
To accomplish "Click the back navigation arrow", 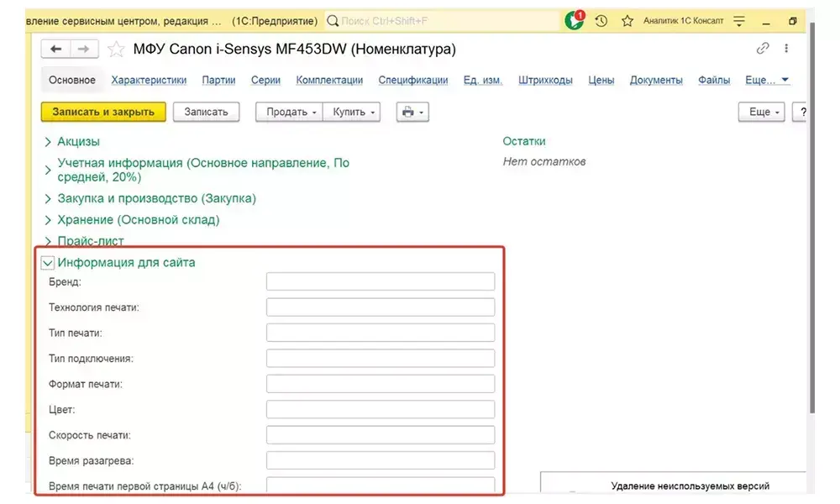I will tap(55, 50).
